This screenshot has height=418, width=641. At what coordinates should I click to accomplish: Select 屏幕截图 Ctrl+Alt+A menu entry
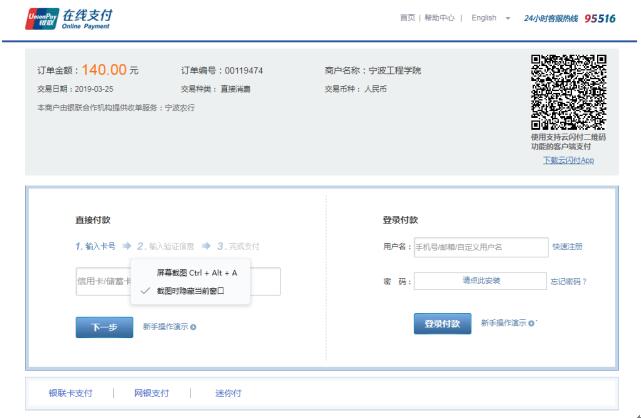[x=196, y=272]
